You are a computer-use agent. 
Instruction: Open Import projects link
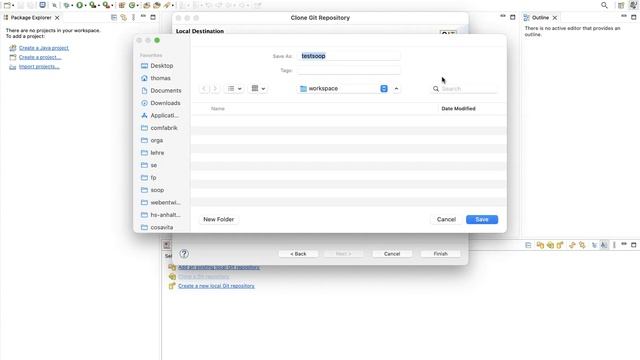39,67
